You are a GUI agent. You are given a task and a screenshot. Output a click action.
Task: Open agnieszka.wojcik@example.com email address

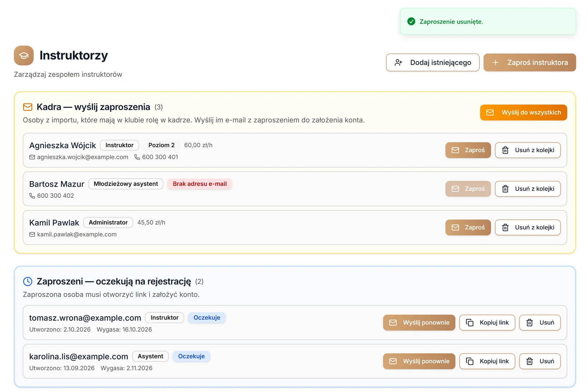pos(82,157)
